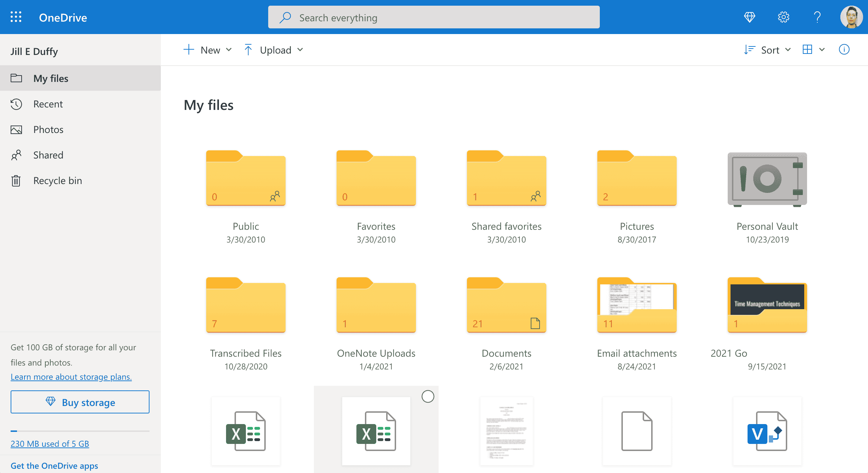Viewport: 868px width, 473px height.
Task: Change the view layout dropdown
Action: (813, 50)
